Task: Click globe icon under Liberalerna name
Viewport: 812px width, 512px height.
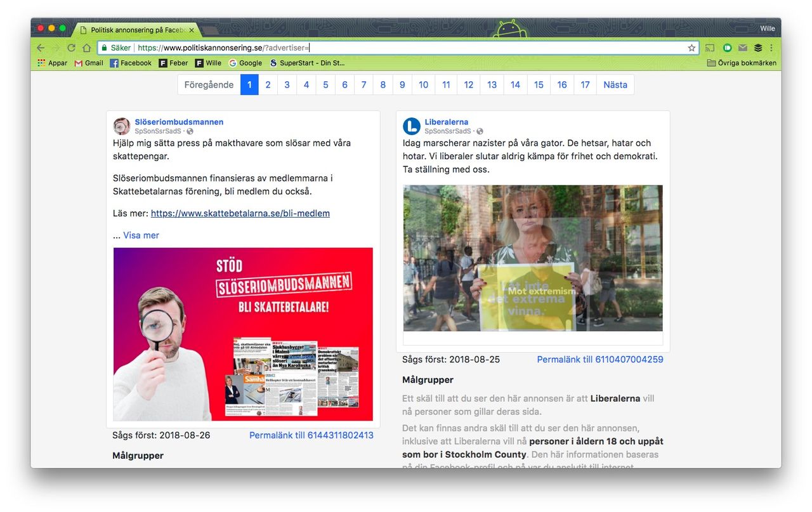Action: (480, 131)
